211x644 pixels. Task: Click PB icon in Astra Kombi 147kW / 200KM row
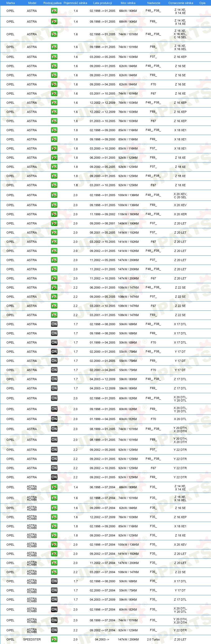[54, 563]
